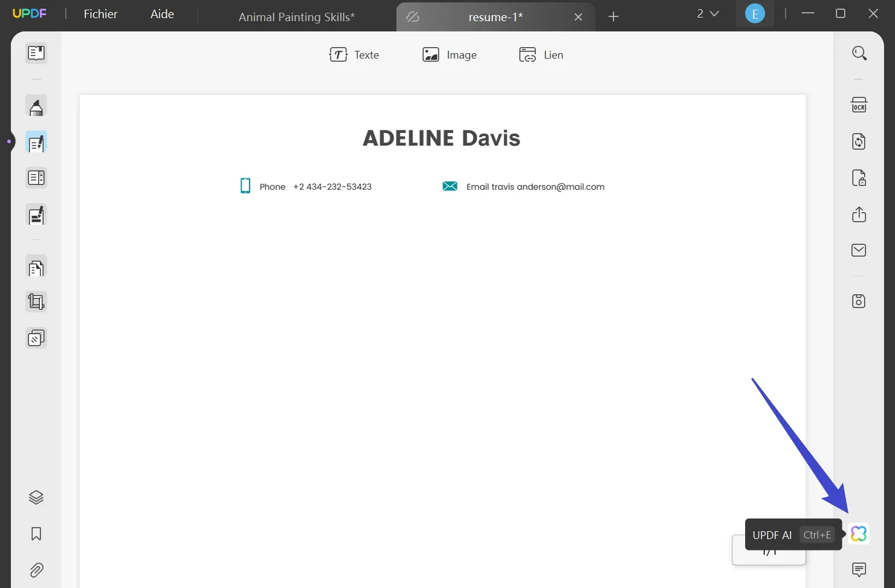Image resolution: width=895 pixels, height=588 pixels.
Task: Open a new tab with plus
Action: 613,17
